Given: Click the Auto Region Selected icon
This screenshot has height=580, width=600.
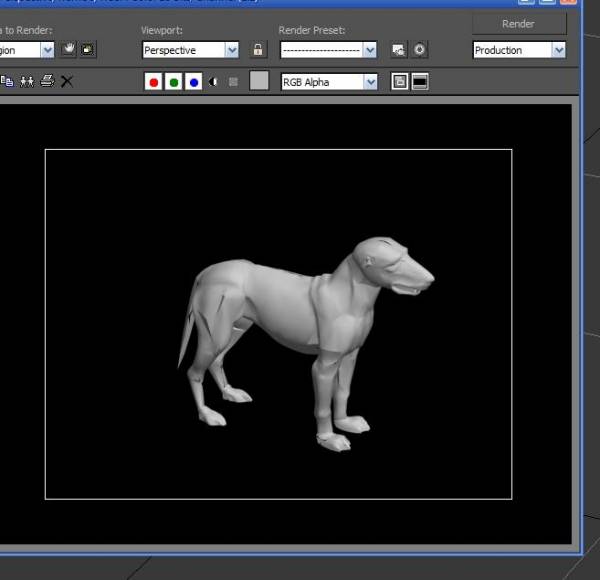Looking at the screenshot, I should pos(88,50).
